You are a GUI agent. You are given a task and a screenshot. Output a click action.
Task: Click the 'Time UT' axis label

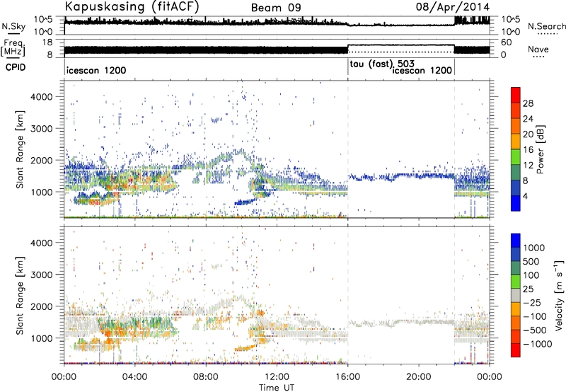pos(277,387)
